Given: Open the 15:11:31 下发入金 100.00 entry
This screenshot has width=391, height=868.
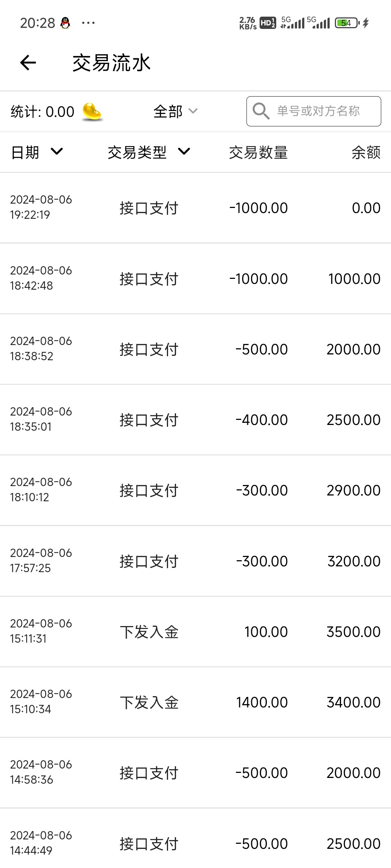Looking at the screenshot, I should point(195,632).
